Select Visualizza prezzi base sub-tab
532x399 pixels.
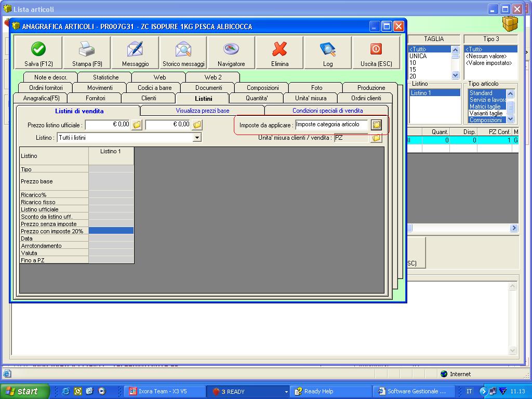[x=202, y=111]
